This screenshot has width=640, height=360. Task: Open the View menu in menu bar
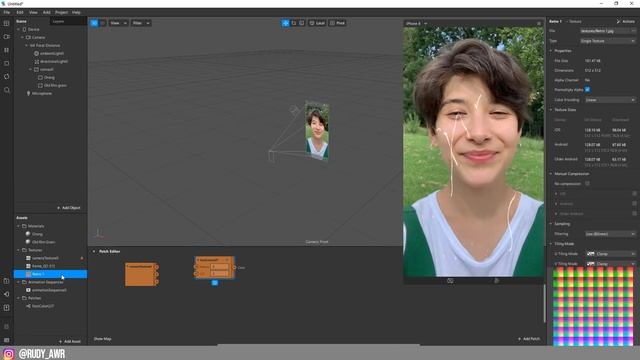33,12
